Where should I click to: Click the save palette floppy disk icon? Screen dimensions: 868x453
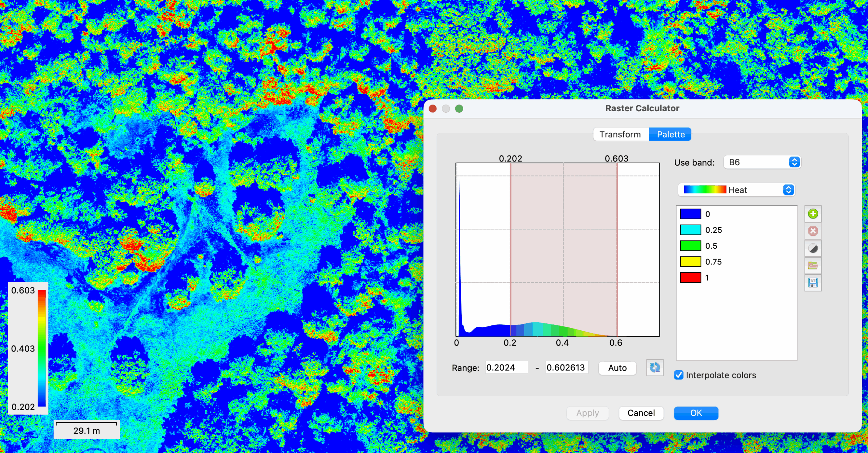[x=813, y=283]
